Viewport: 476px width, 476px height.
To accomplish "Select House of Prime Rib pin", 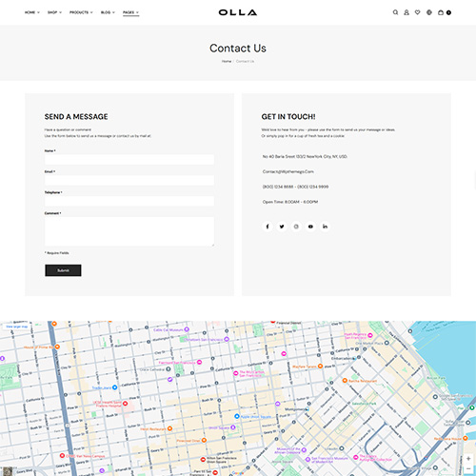I will click(x=57, y=347).
